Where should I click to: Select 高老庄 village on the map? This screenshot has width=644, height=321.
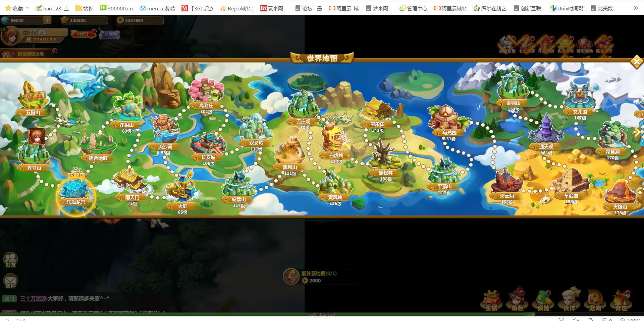(x=206, y=91)
